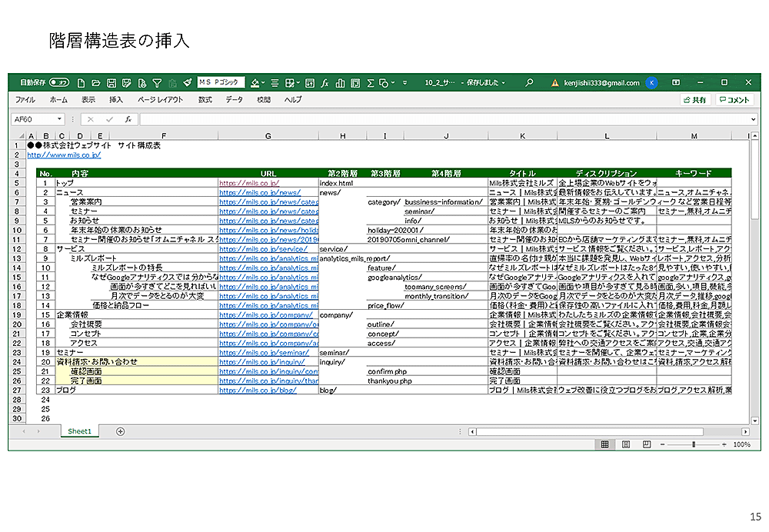The width and height of the screenshot is (769, 532).
Task: Open the search magnifier in title bar
Action: pyautogui.click(x=529, y=82)
